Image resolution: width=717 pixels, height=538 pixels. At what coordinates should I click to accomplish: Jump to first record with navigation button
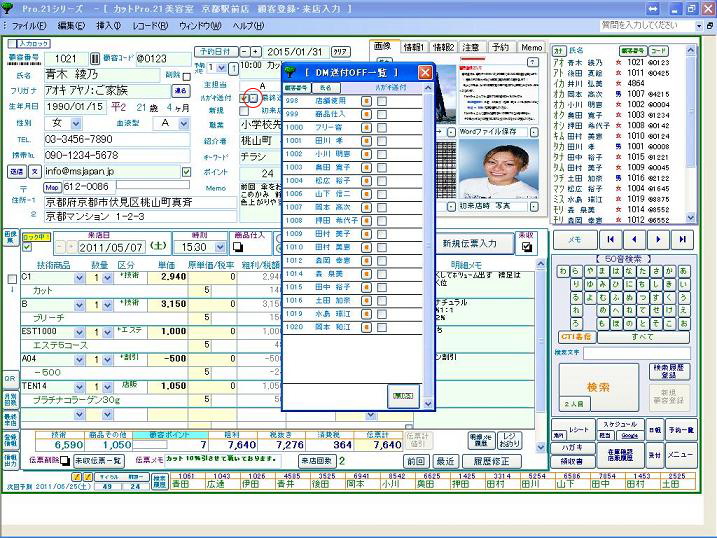pos(610,240)
